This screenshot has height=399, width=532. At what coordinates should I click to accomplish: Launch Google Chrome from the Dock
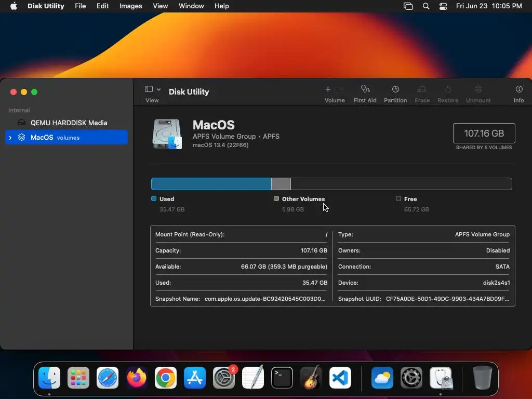pyautogui.click(x=166, y=378)
